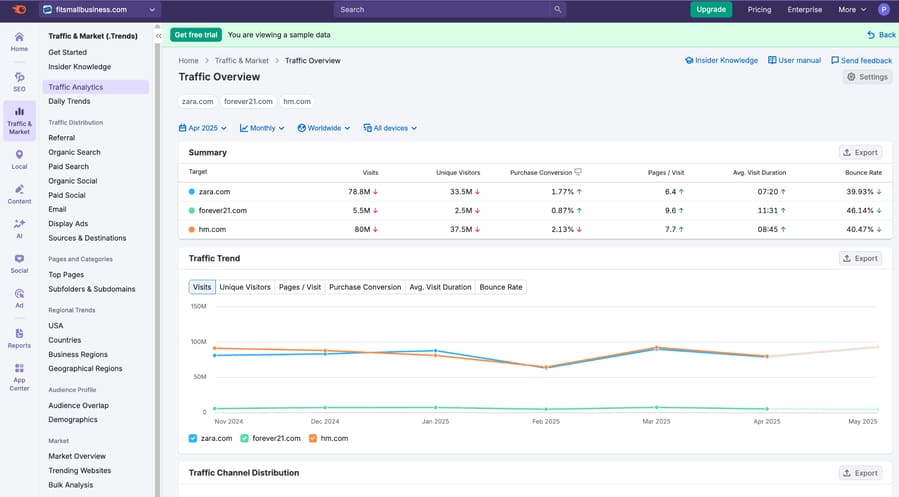The height and width of the screenshot is (497, 899).
Task: Export the Traffic Channel Distribution section
Action: [x=860, y=473]
